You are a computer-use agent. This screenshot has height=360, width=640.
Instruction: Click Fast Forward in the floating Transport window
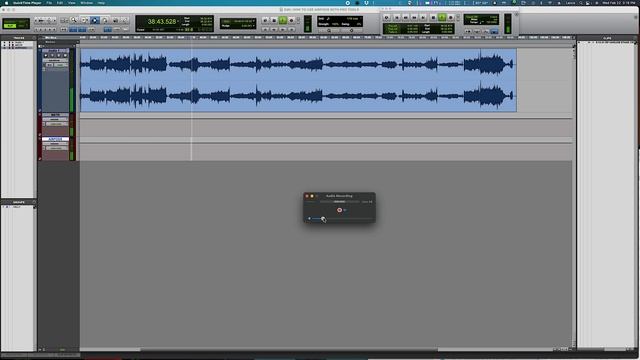[414, 18]
